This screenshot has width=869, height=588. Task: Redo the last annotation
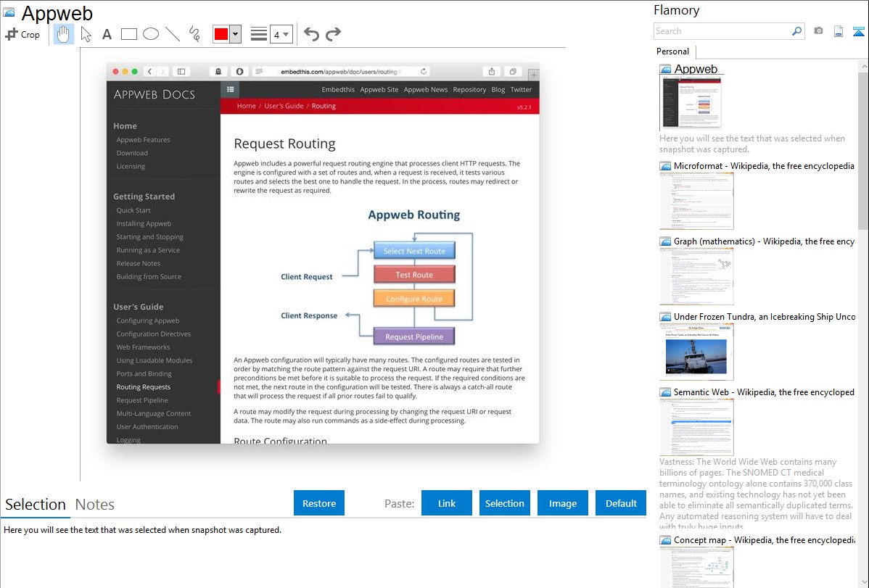(333, 34)
